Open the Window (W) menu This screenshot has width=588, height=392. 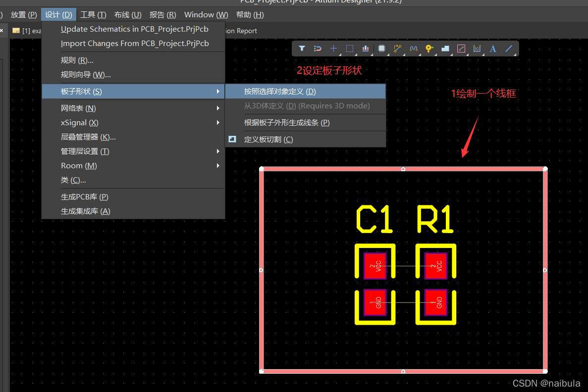(x=206, y=15)
